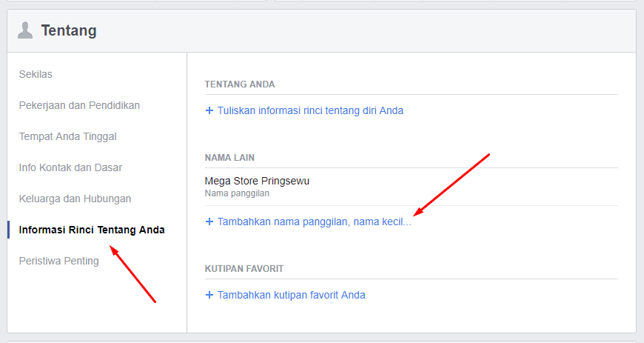Click the TENTANG ANDA heading
The height and width of the screenshot is (343, 644).
pos(240,84)
